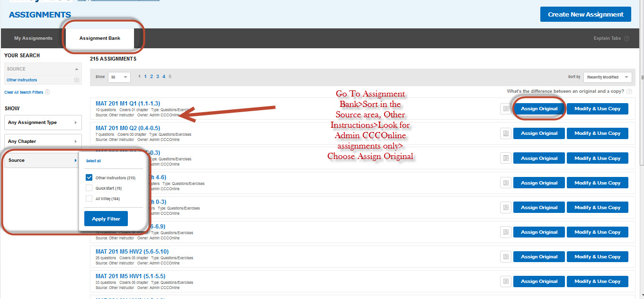Click the 215 ASSIGNMENTS heading text

113,59
